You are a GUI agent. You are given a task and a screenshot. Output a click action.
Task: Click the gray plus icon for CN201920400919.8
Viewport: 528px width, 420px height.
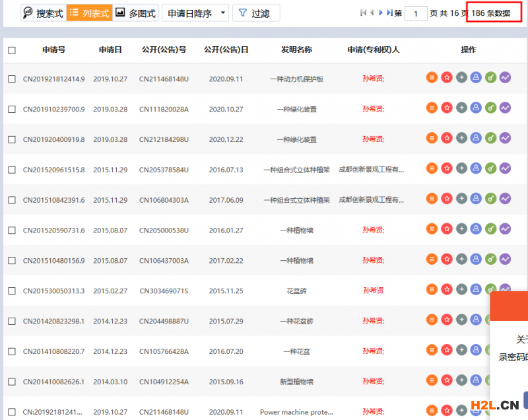[x=461, y=139]
